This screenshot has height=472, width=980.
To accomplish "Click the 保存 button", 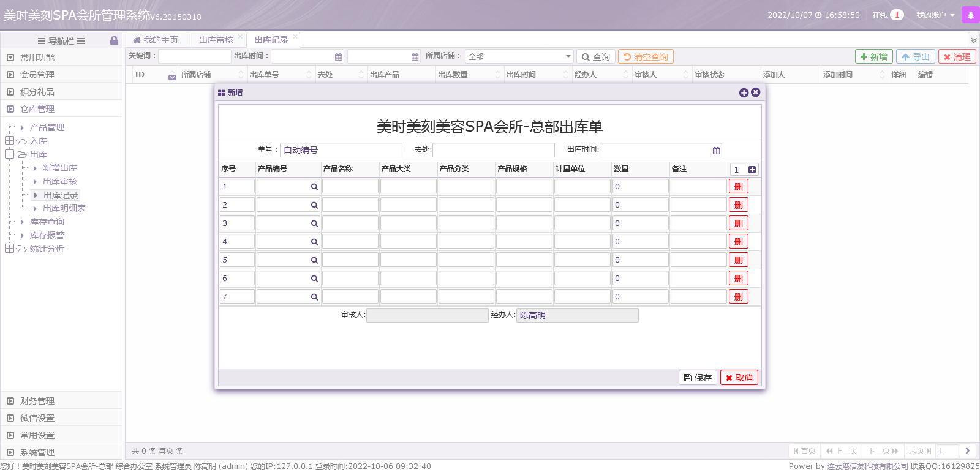I will pos(698,378).
